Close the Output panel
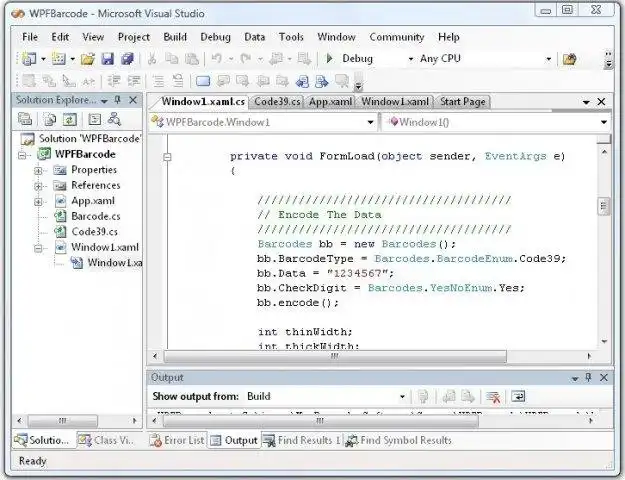625x480 pixels. 604,378
